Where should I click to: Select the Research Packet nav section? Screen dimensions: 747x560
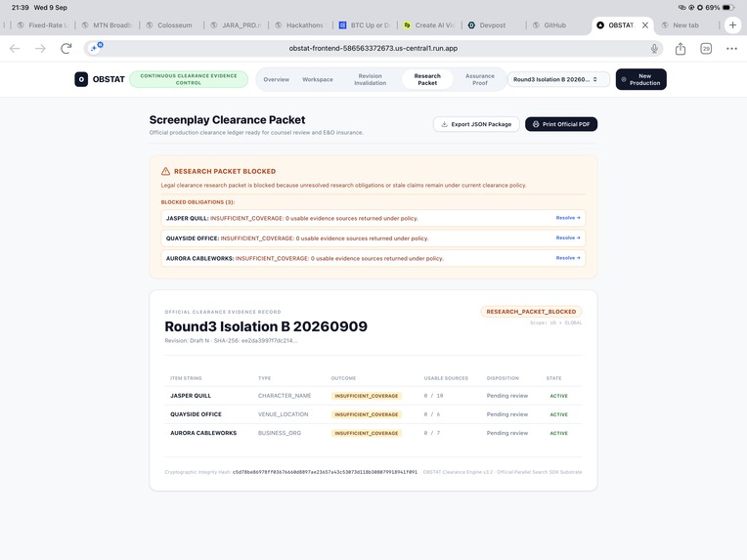[x=427, y=79]
